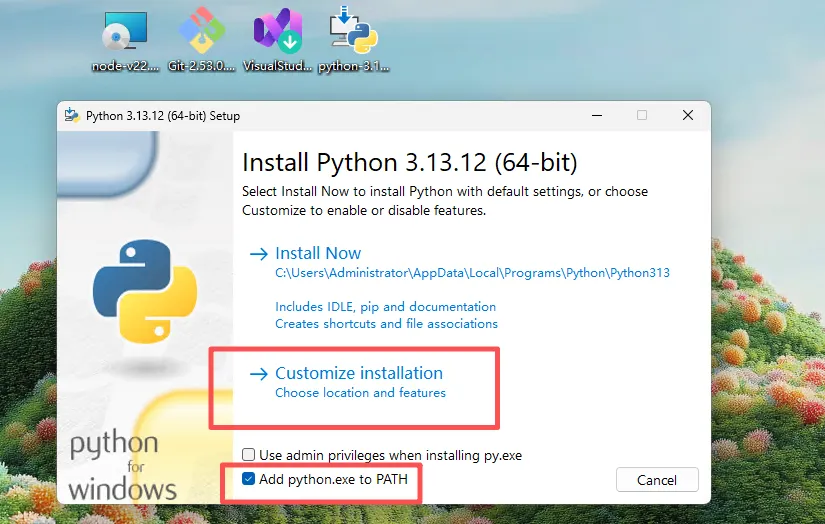825x524 pixels.
Task: Minimize the Python Setup window
Action: pos(597,115)
